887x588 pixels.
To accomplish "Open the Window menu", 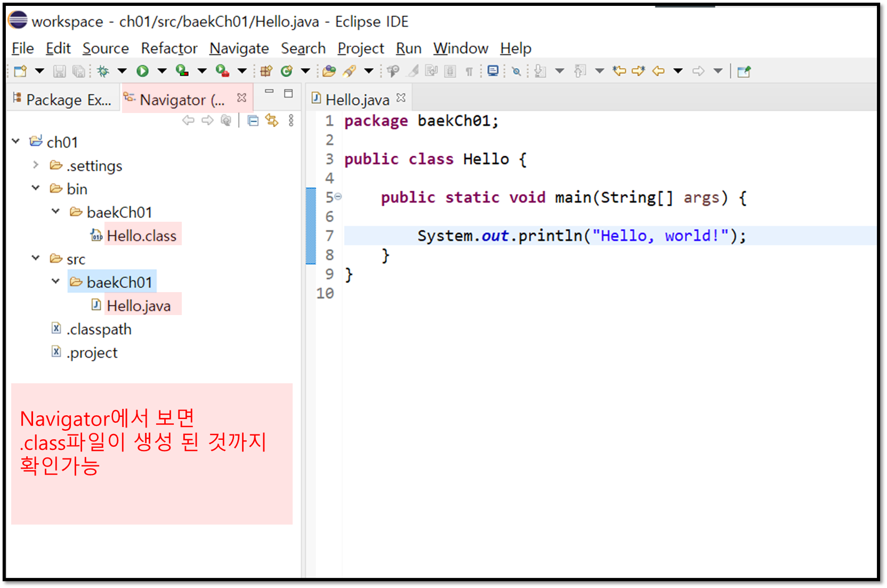I will pos(461,49).
